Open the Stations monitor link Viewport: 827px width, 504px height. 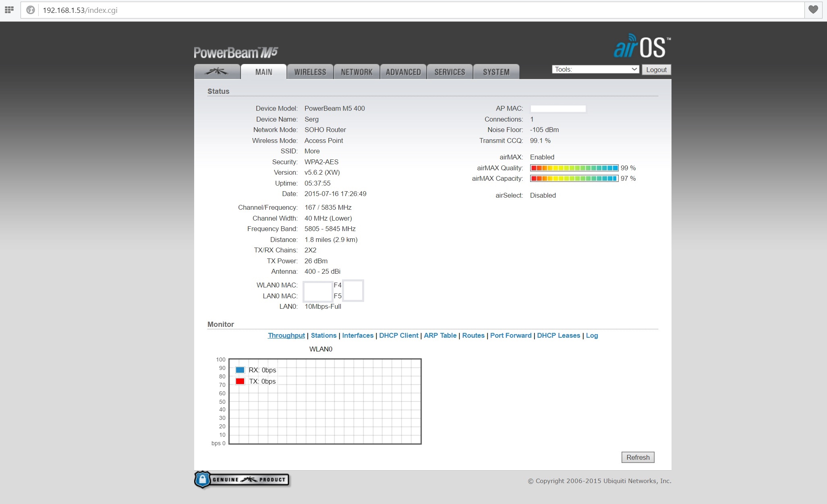click(x=323, y=335)
